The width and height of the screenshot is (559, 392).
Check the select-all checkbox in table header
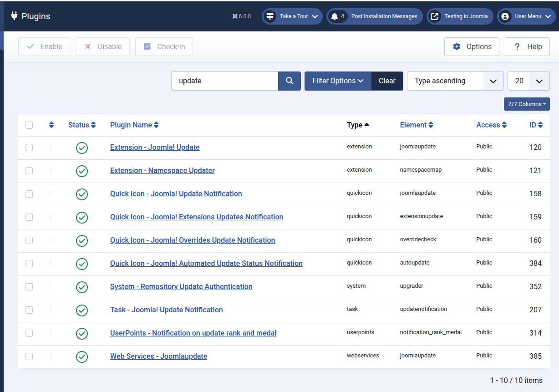pos(29,125)
